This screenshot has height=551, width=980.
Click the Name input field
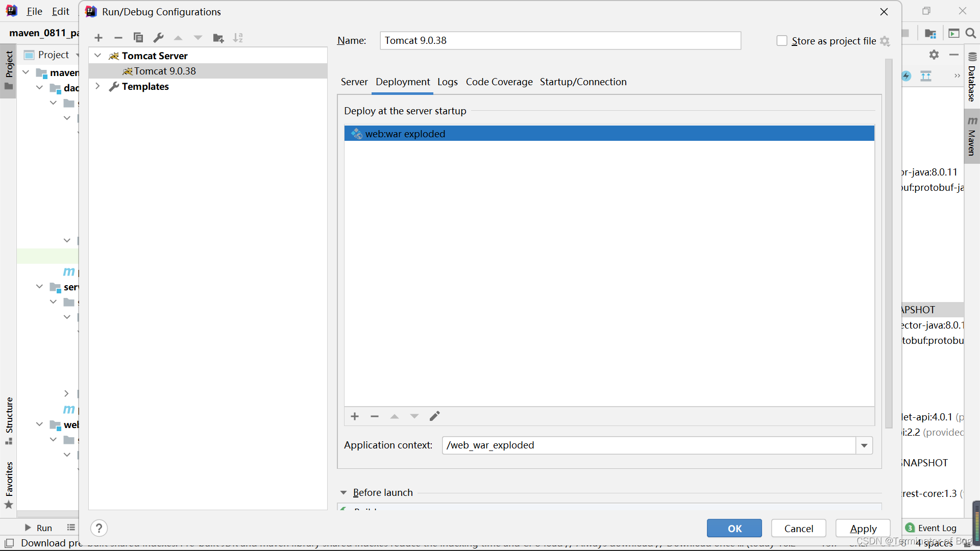point(560,41)
